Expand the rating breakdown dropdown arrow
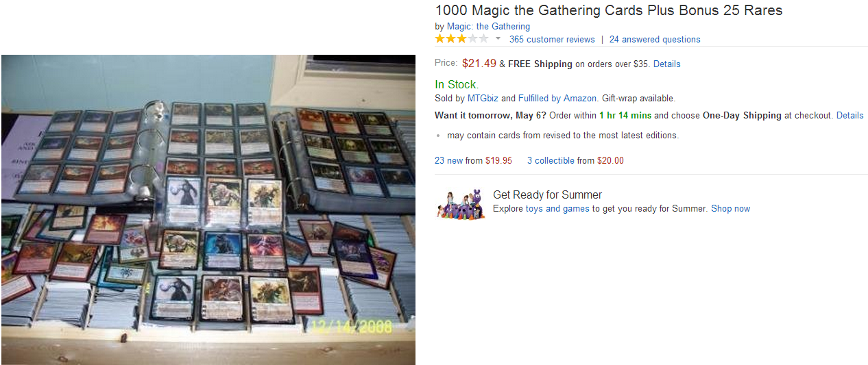Screen dimensions: 868x365 click(498, 39)
